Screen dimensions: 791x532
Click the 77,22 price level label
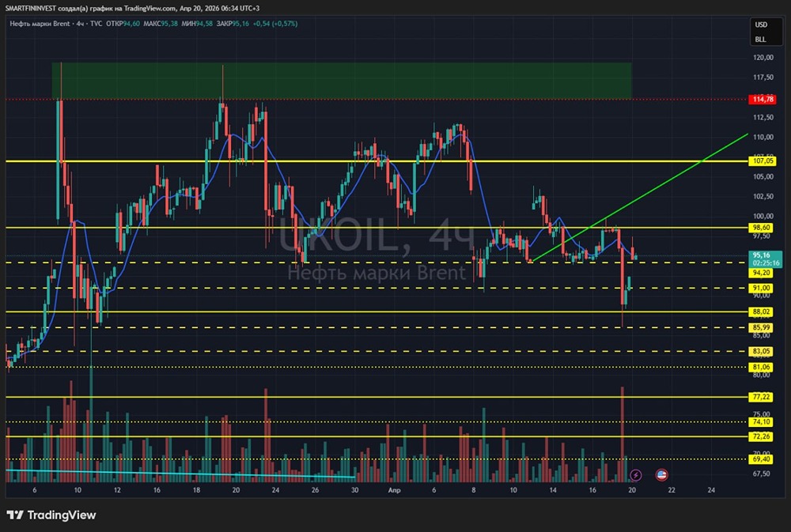pos(763,398)
